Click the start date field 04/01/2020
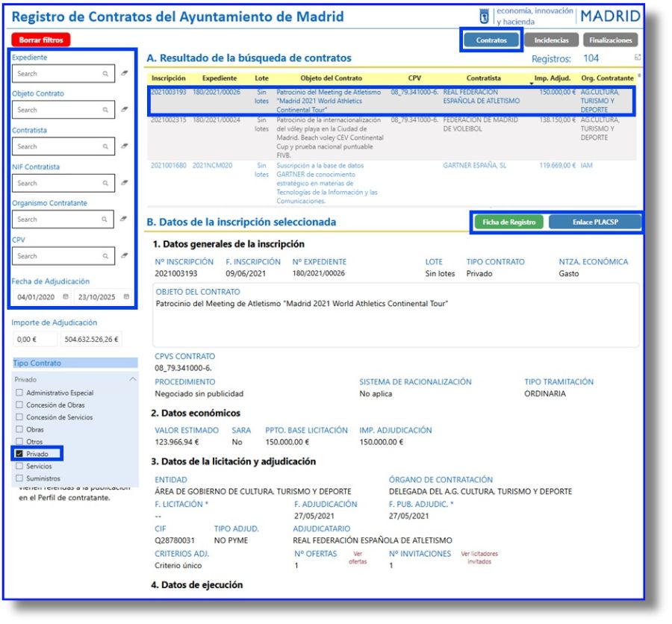The height and width of the screenshot is (624, 672). point(42,296)
